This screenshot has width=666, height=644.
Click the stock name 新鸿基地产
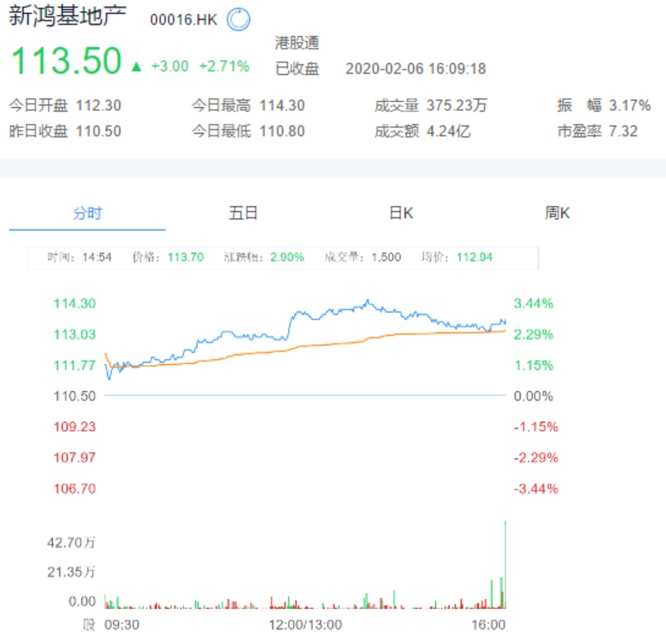click(x=68, y=18)
